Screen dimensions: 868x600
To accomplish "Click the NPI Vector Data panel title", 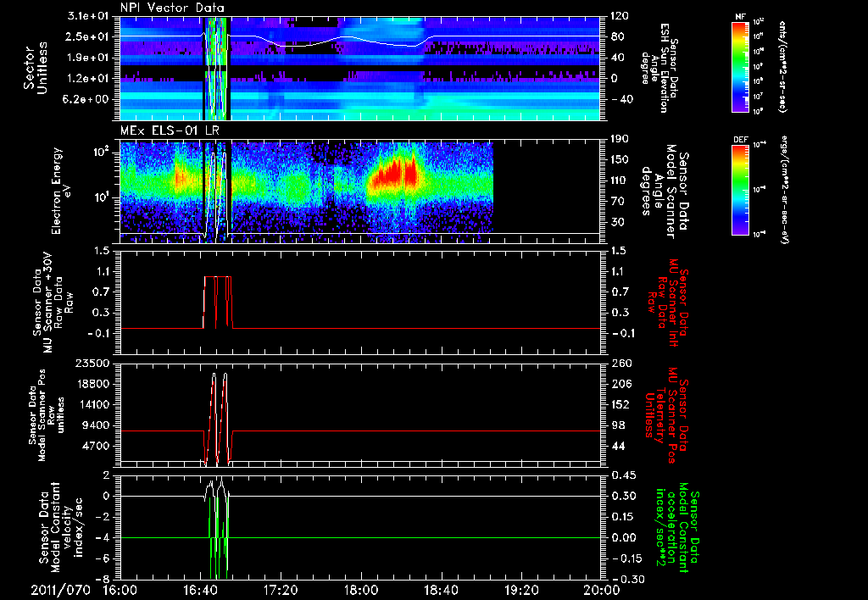I will click(x=172, y=8).
